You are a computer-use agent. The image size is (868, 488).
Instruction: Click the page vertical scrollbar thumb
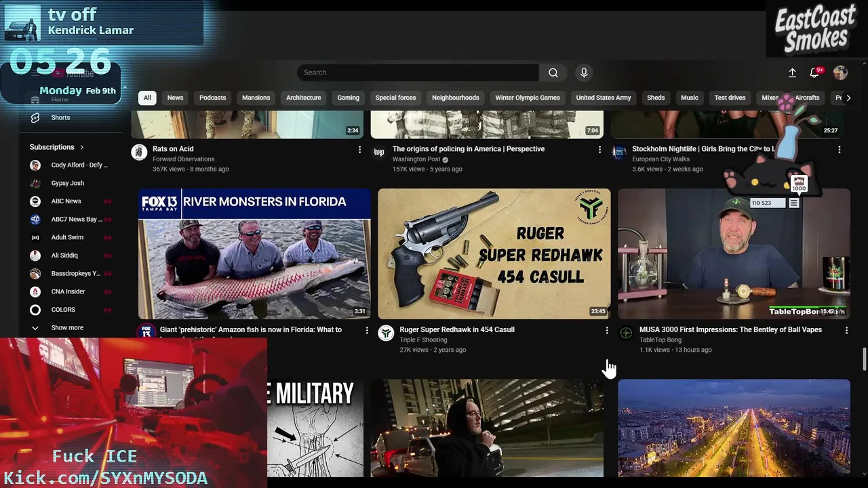864,359
